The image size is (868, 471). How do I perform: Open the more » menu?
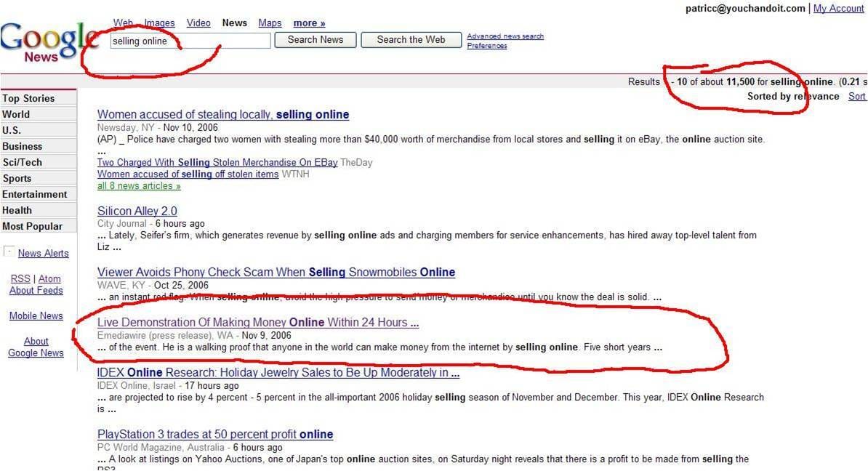309,23
